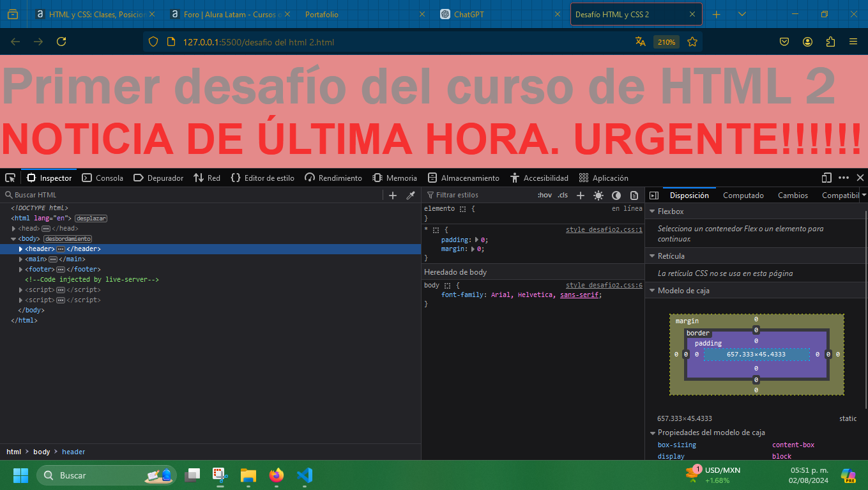Image resolution: width=868 pixels, height=490 pixels.
Task: Toggle light color scheme simulation sun icon
Action: click(598, 195)
